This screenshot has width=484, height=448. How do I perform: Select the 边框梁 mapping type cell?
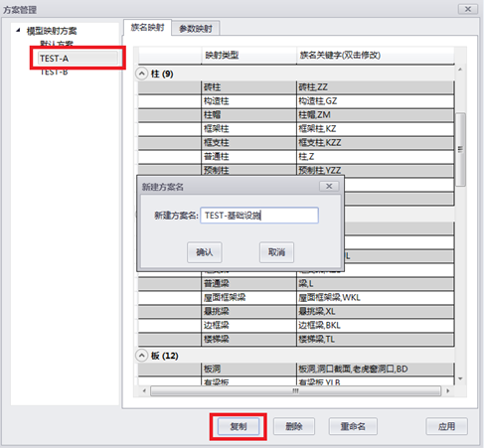coord(248,326)
